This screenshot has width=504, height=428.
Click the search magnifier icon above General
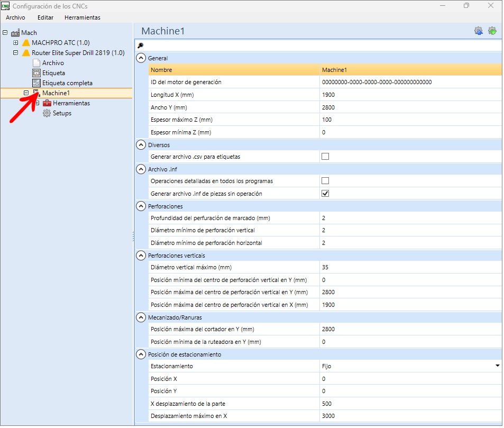click(x=141, y=45)
